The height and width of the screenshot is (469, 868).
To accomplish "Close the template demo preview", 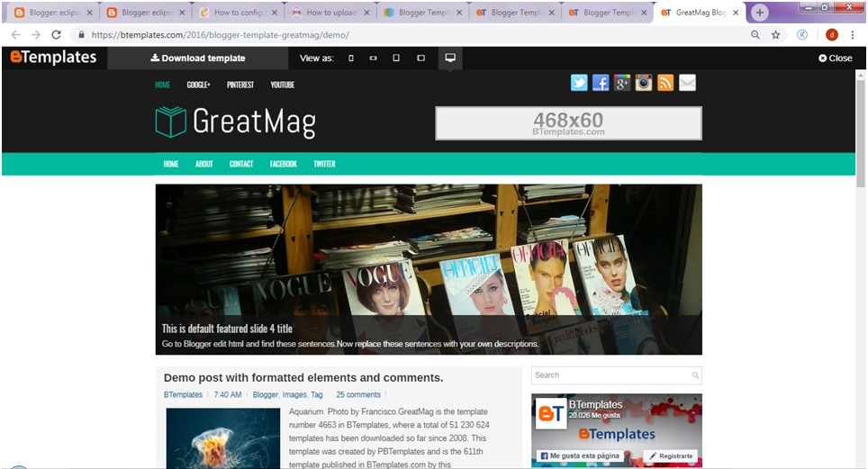I will pyautogui.click(x=835, y=59).
